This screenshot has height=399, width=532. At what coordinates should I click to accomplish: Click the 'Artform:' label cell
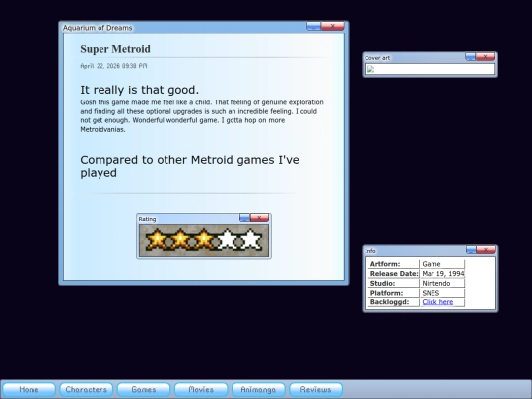[393, 264]
